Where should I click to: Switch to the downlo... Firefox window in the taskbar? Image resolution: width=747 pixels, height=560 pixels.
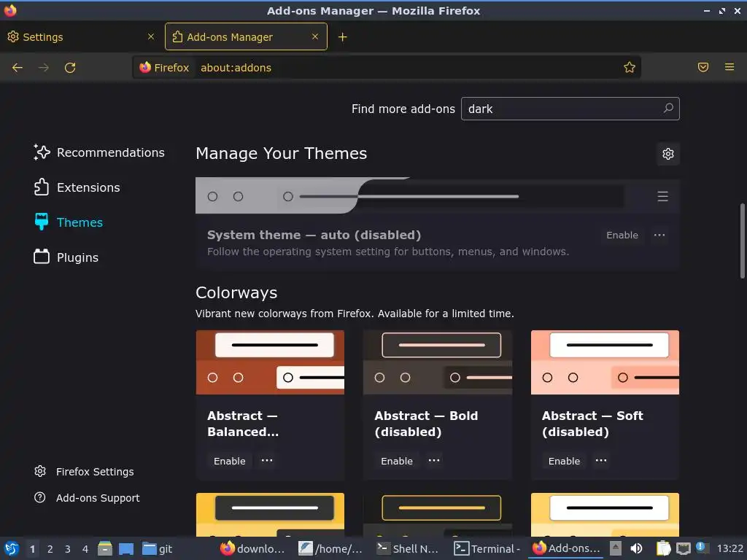pos(252,548)
